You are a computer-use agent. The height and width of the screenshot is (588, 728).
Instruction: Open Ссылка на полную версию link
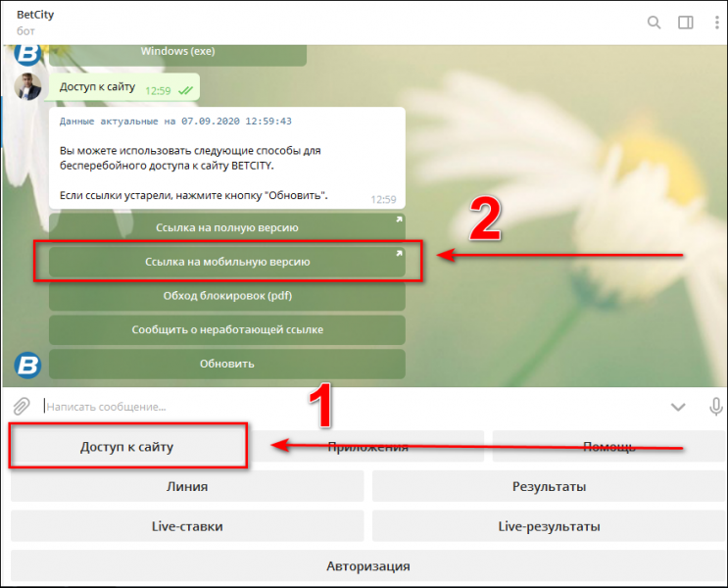pos(227,227)
